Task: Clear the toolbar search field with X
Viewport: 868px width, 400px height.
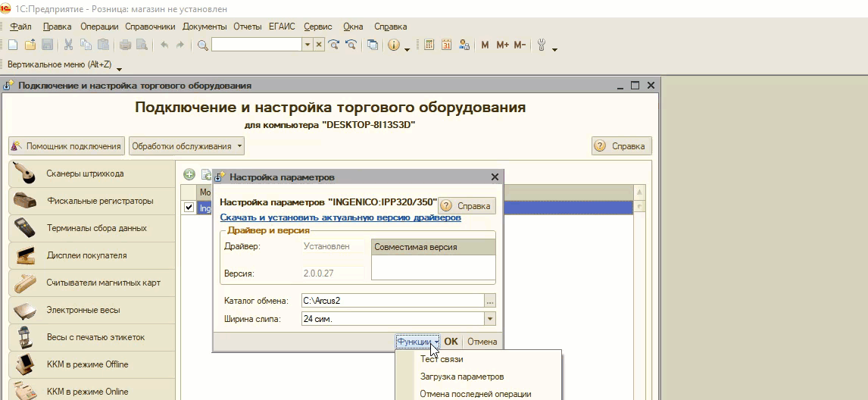Action: click(x=319, y=45)
